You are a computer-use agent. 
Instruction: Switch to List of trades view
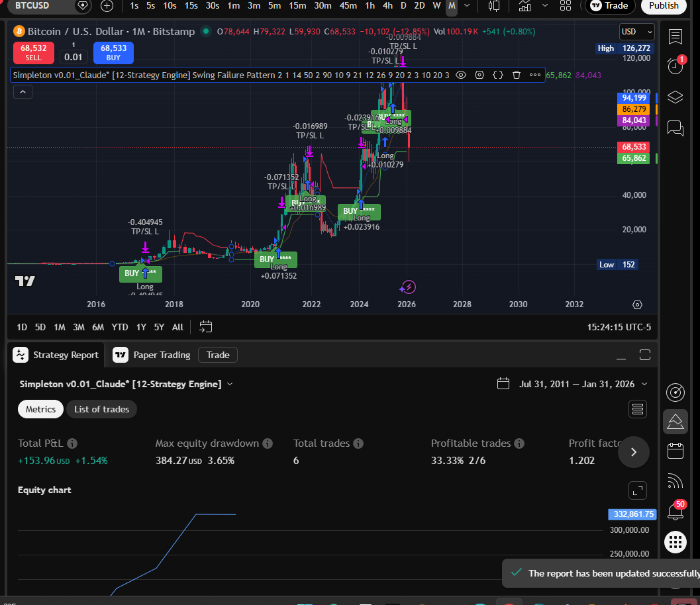[101, 409]
